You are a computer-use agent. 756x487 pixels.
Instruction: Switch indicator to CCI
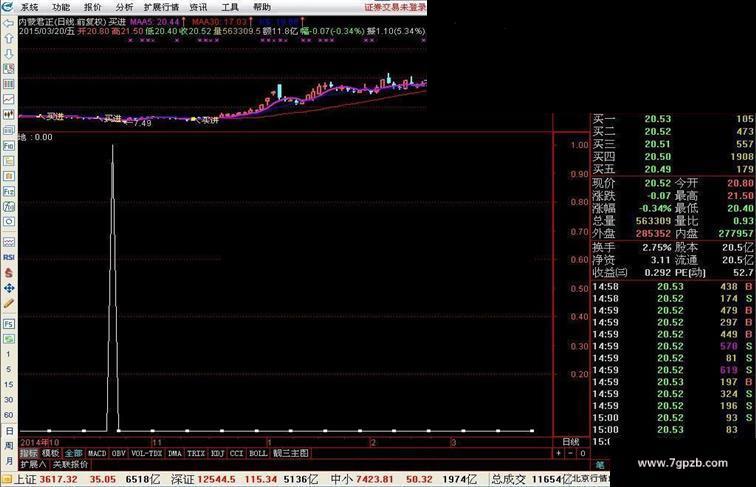tap(236, 453)
